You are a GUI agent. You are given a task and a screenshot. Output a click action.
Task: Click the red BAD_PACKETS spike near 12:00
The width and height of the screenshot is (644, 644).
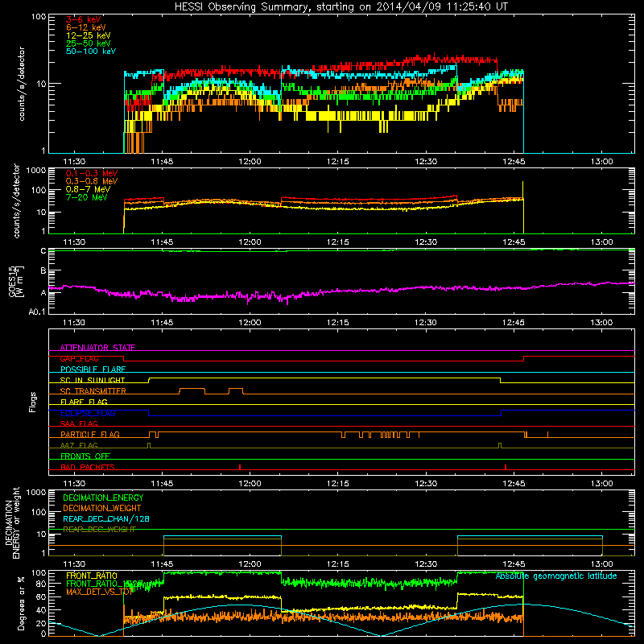[240, 467]
